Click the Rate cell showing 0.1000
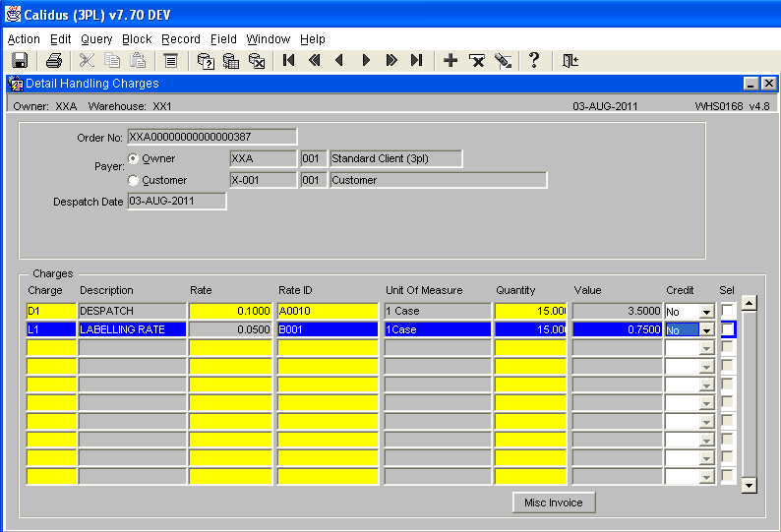The height and width of the screenshot is (532, 781). [230, 311]
